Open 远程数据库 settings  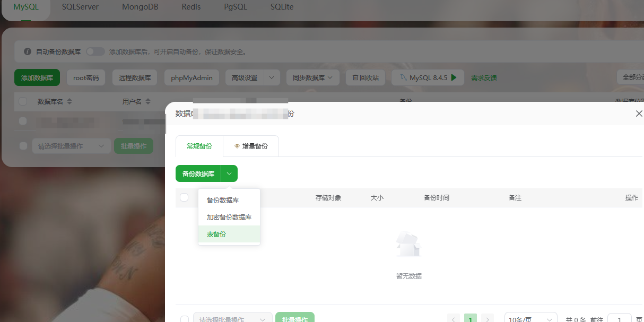135,77
